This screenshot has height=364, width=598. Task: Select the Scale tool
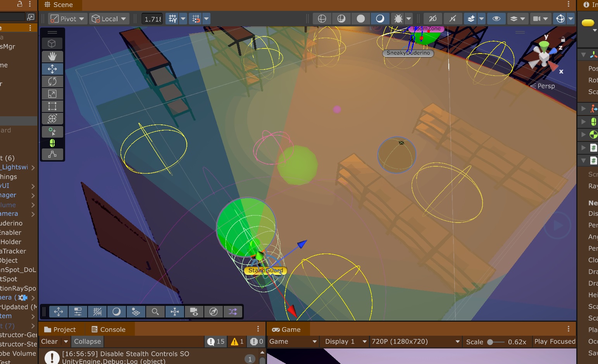pos(52,94)
